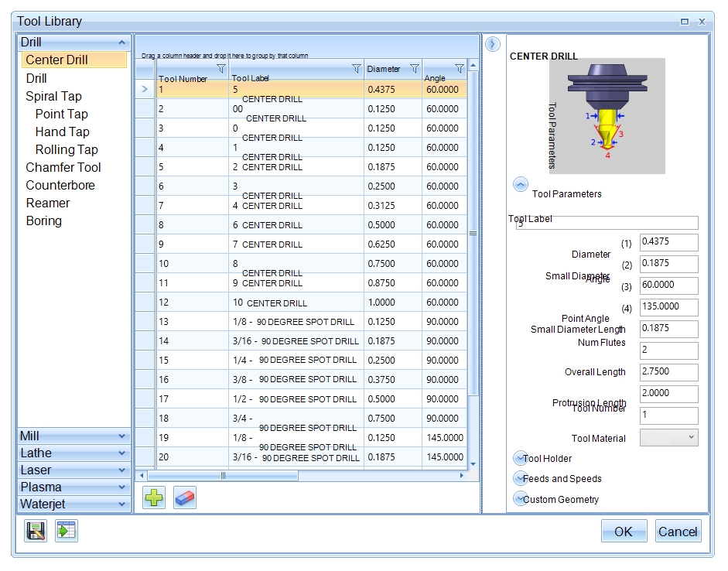Select Reamer tool type
The height and width of the screenshot is (571, 728).
pyautogui.click(x=48, y=203)
